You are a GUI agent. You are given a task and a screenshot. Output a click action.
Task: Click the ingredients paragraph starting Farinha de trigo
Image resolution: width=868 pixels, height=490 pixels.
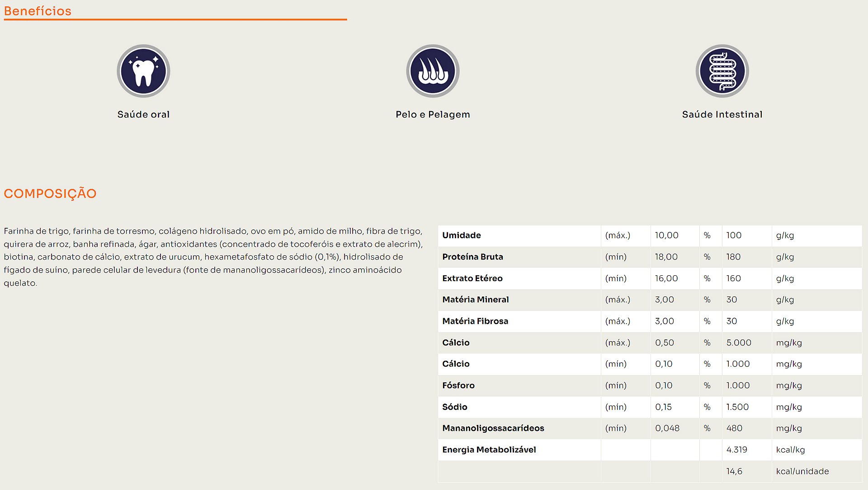pos(212,257)
